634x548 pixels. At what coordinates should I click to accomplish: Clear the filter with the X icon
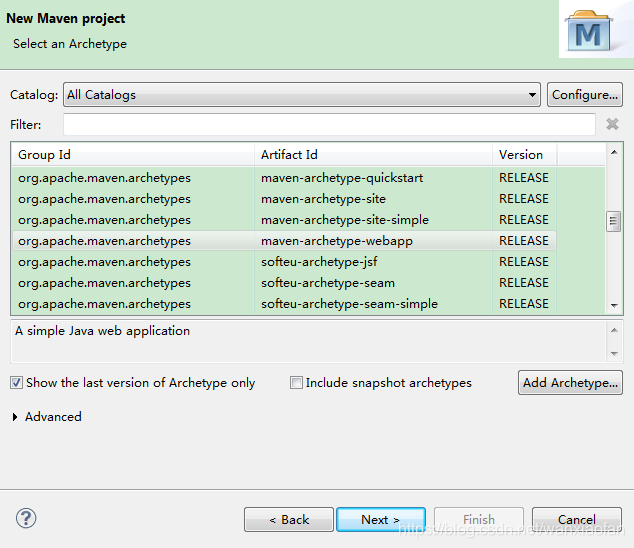click(x=612, y=124)
